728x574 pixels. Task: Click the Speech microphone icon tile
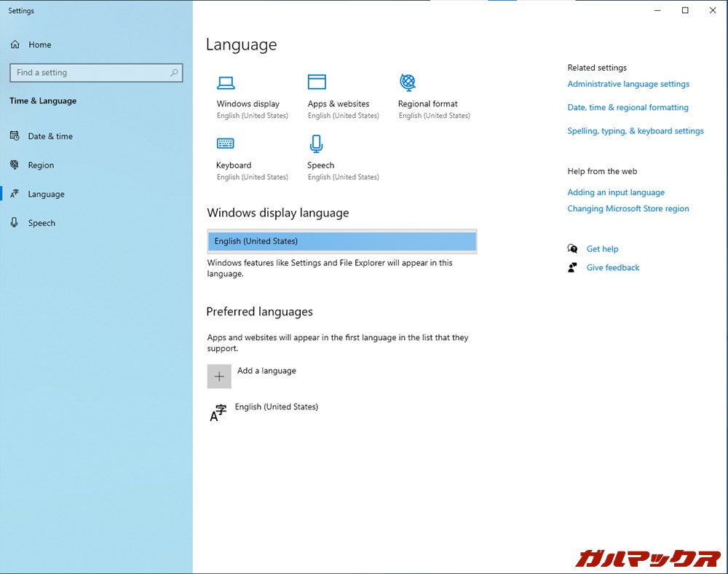pyautogui.click(x=316, y=143)
